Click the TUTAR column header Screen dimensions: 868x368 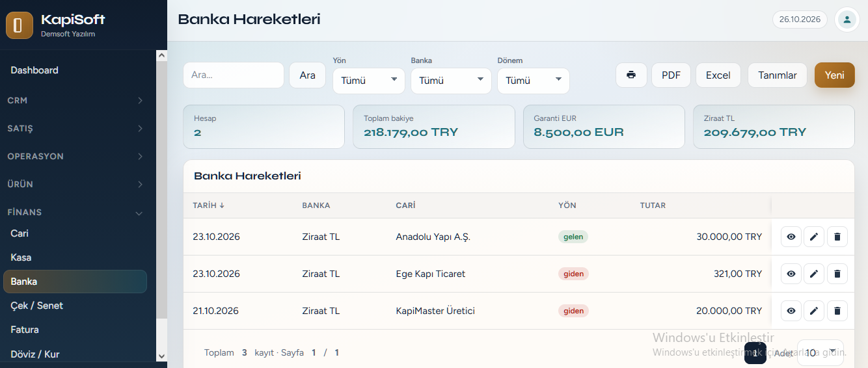pyautogui.click(x=653, y=205)
